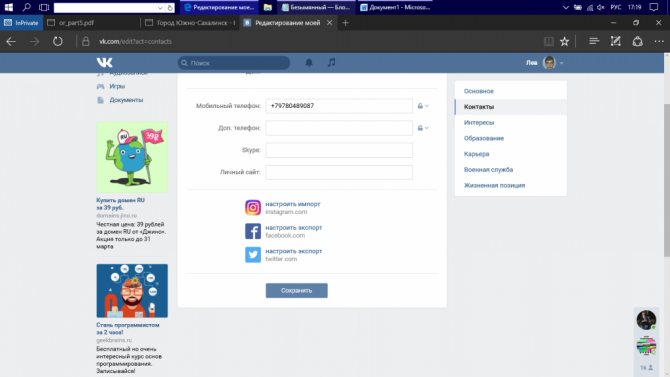
Task: Click the VK logo in header
Action: [x=104, y=63]
